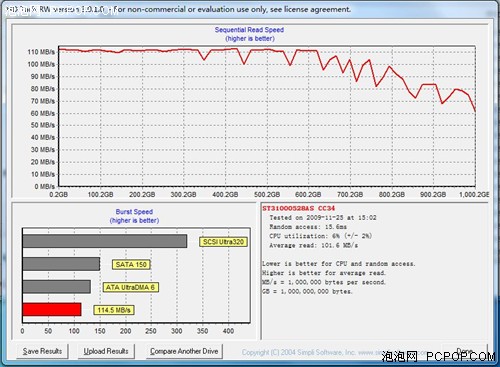Click the Average read 101.6 MB/s line
The height and width of the screenshot is (367, 500).
pyautogui.click(x=313, y=245)
